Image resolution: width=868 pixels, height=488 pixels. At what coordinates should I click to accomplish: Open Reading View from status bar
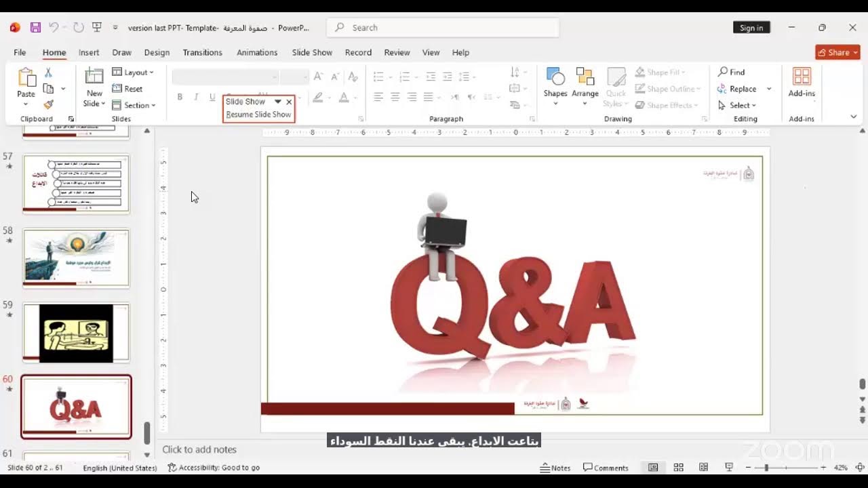(704, 468)
